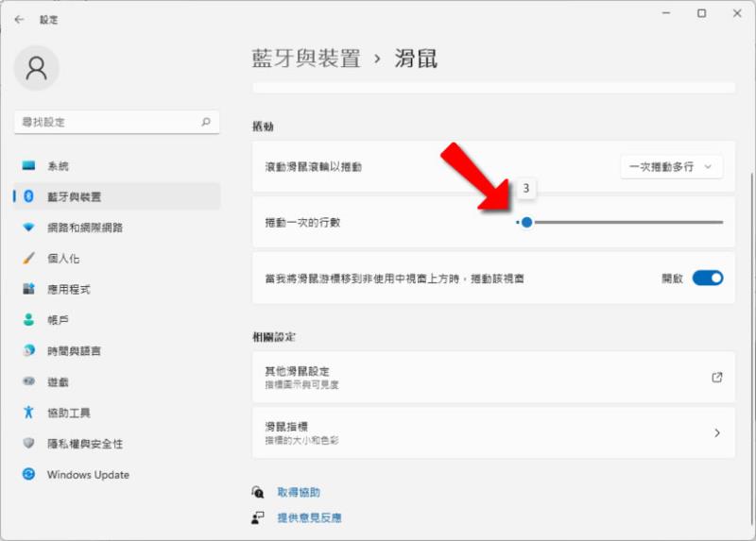Open 隱私權與安全性 settings
This screenshot has height=541, width=756.
tap(116, 443)
